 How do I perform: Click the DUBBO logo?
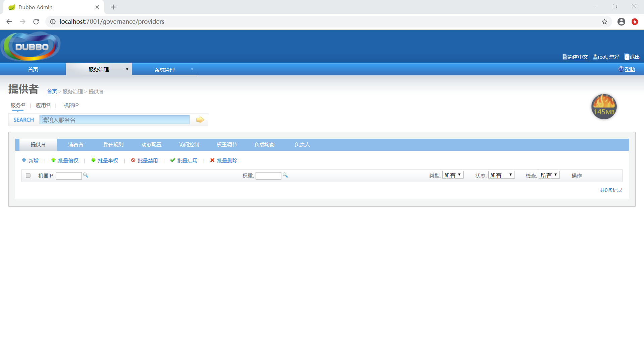31,47
